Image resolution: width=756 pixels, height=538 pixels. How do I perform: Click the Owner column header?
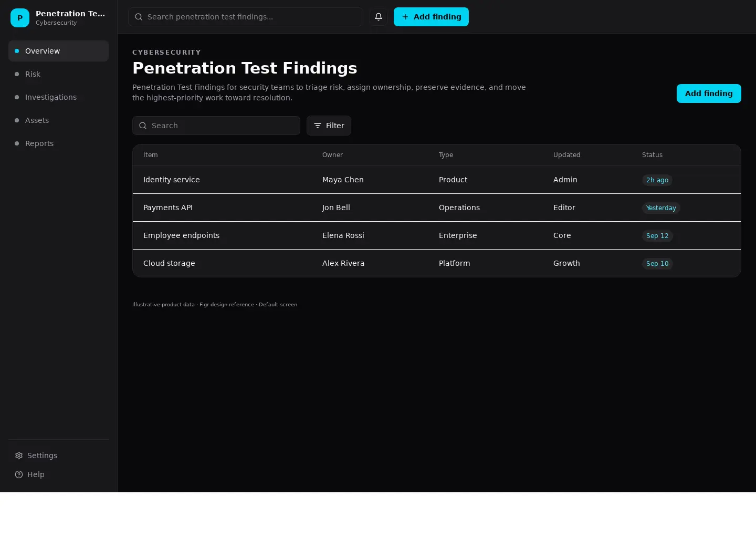coord(332,155)
